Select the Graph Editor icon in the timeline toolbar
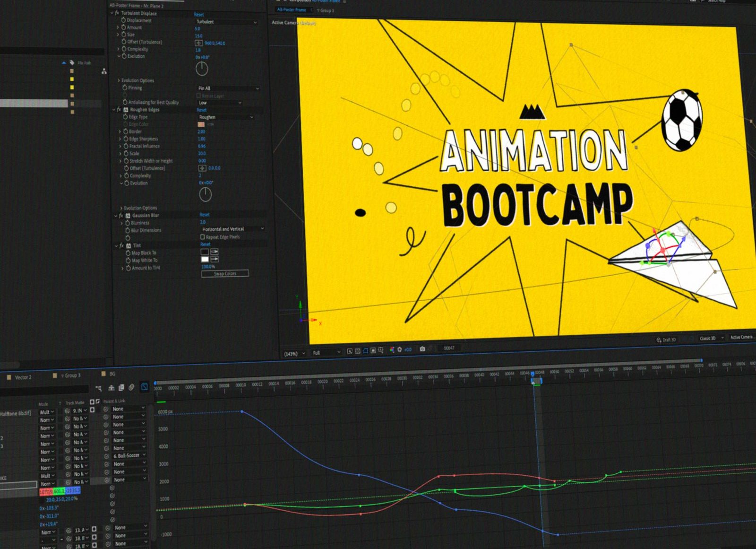The image size is (756, 549). [144, 387]
